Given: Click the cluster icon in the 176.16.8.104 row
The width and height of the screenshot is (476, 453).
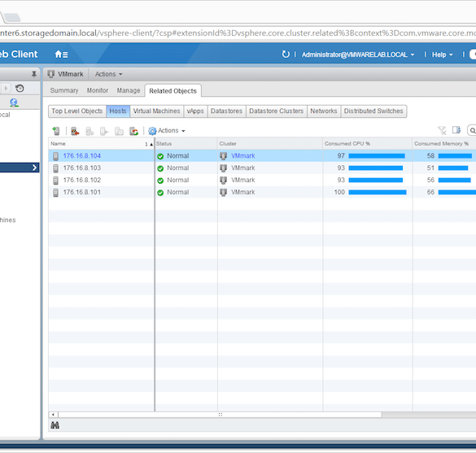Looking at the screenshot, I should (224, 156).
